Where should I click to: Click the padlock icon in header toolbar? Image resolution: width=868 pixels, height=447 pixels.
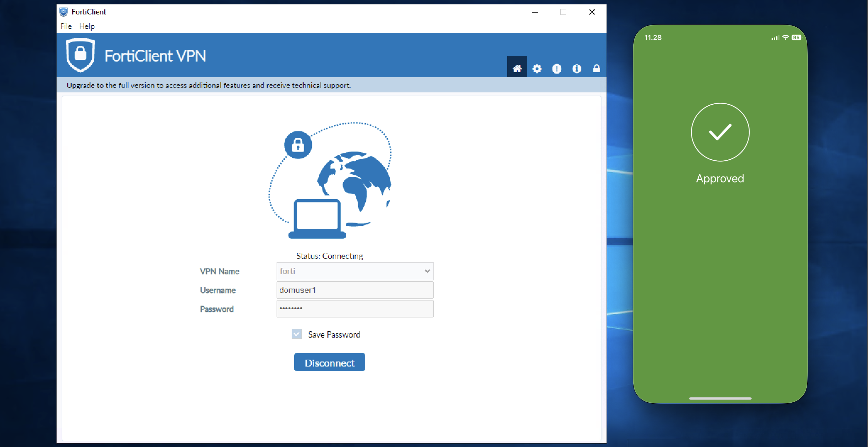pyautogui.click(x=596, y=69)
